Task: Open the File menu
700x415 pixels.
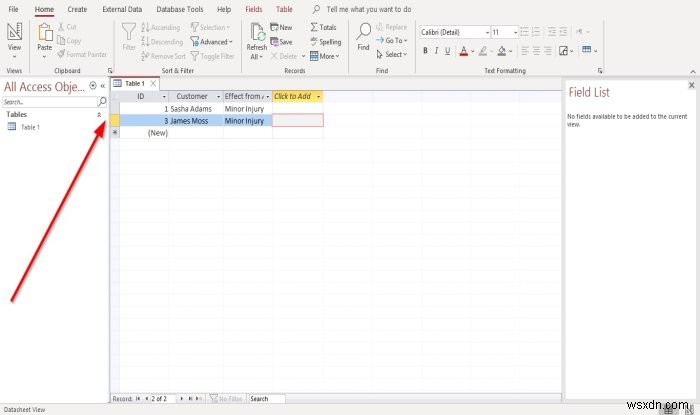Action: [x=13, y=9]
